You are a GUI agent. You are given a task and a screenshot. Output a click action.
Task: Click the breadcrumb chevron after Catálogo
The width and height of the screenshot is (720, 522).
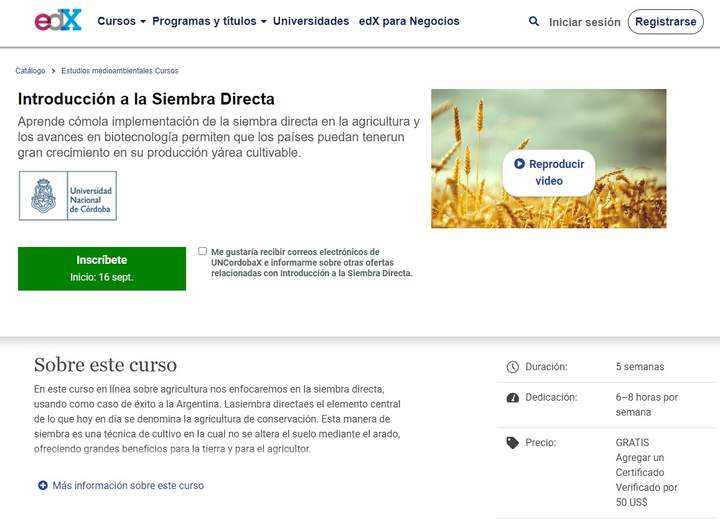pyautogui.click(x=53, y=71)
